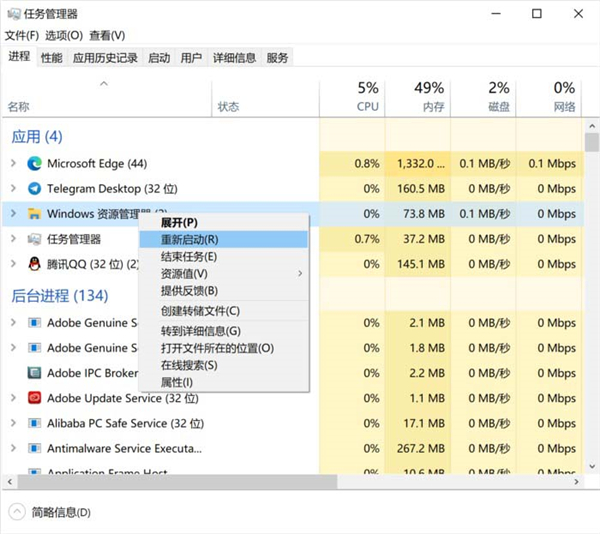Screen dimensions: 600x534
Task: Choose 重新启动(R) from context menu
Action: click(x=190, y=240)
